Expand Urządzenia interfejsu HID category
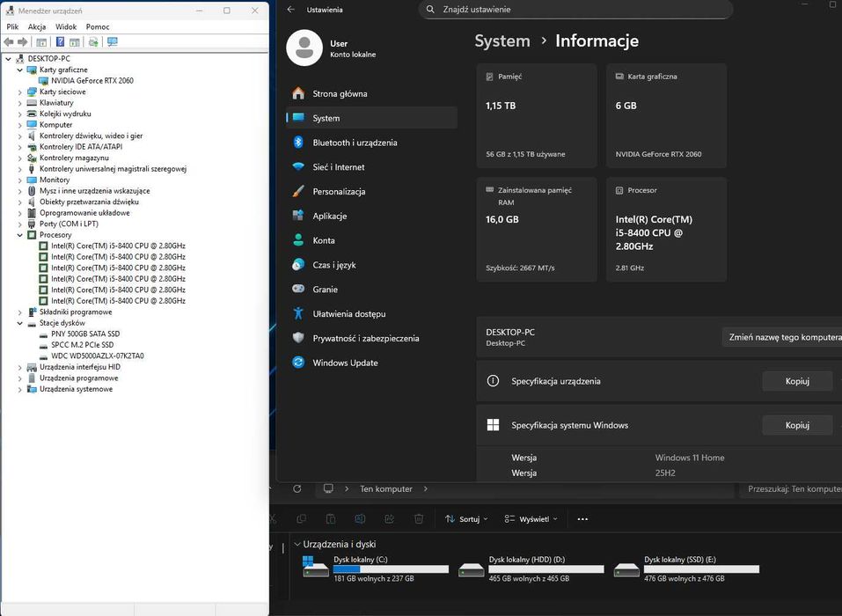Image resolution: width=842 pixels, height=616 pixels. point(20,367)
